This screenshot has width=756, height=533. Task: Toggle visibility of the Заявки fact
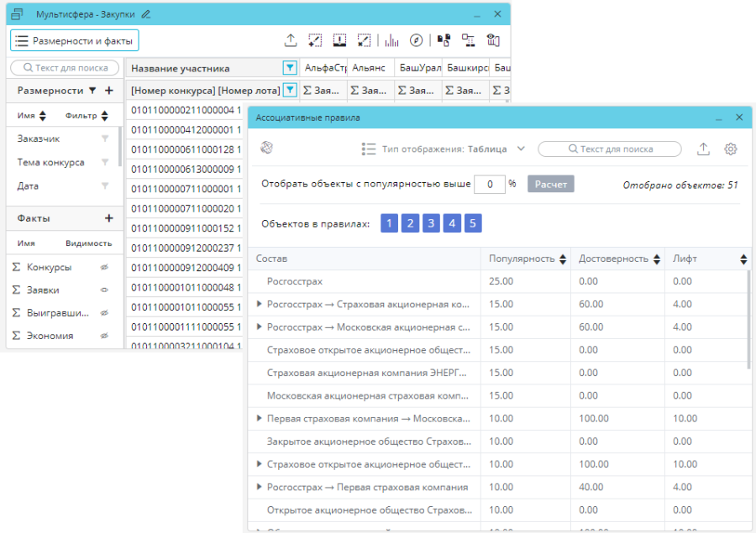(105, 290)
